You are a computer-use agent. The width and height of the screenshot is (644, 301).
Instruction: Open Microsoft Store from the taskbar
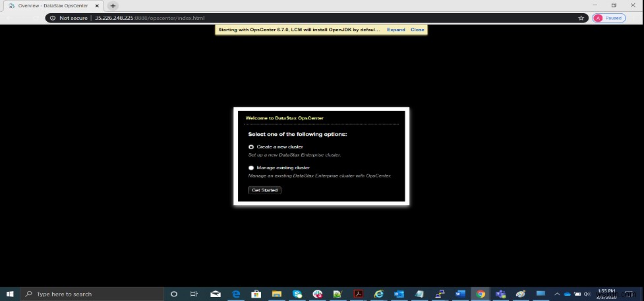pyautogui.click(x=256, y=294)
